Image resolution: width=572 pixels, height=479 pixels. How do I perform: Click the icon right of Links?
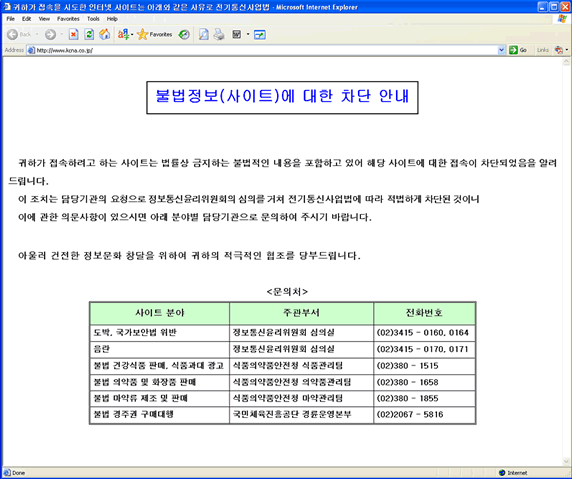click(x=559, y=50)
